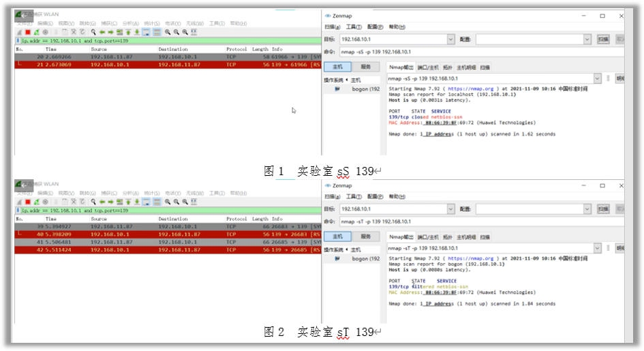The width and height of the screenshot is (644, 351).
Task: Click shark fin start icon, Figure 1 Wireshark
Action: pyautogui.click(x=19, y=32)
